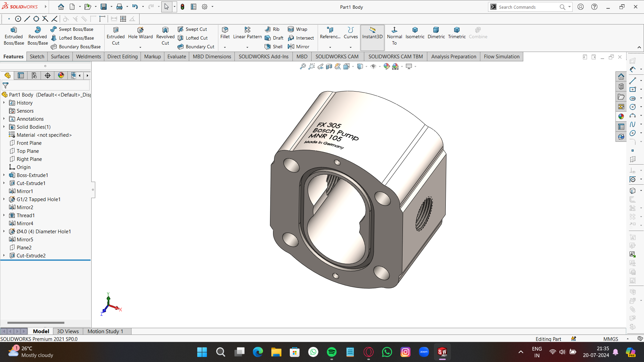
Task: Open the DisplayManager tab icon
Action: click(61, 75)
